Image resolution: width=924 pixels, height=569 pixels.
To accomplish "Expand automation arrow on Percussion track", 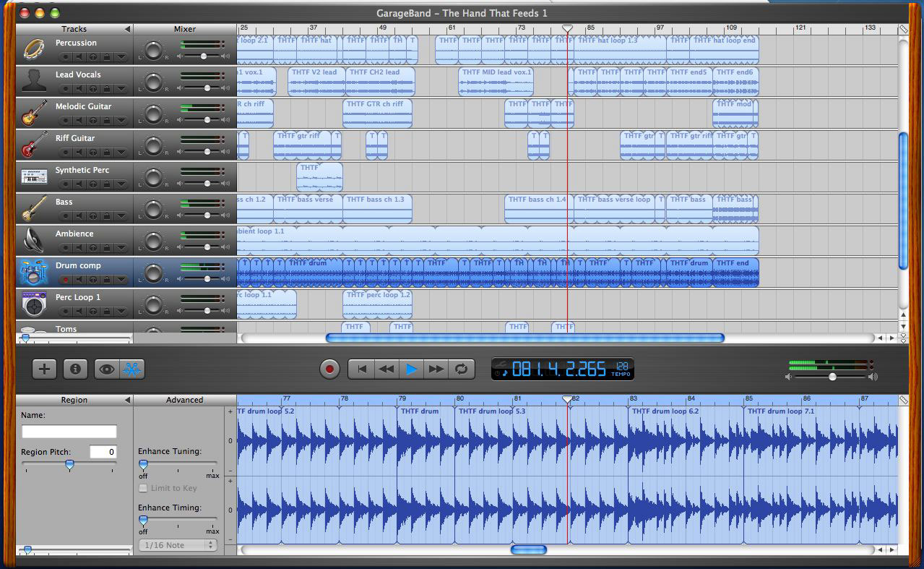I will coord(121,57).
